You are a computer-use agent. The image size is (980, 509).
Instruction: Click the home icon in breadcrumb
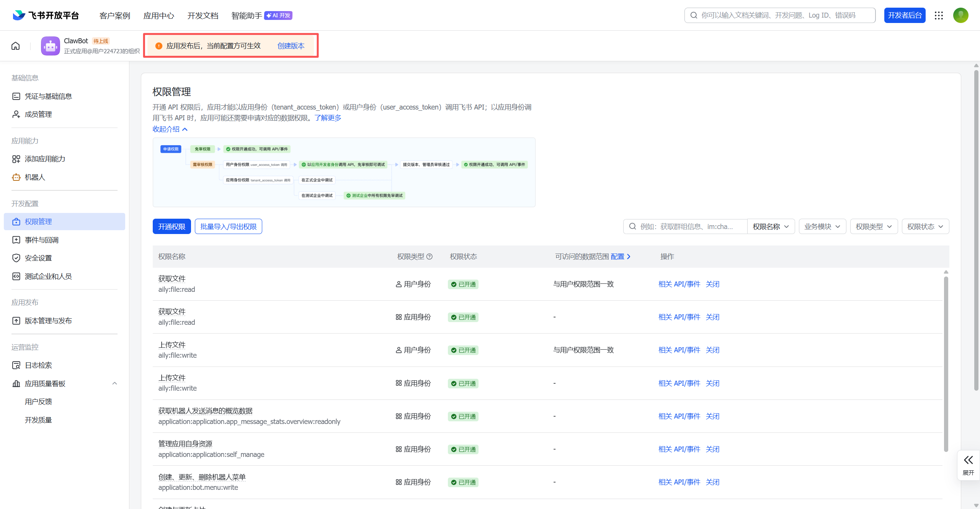(16, 46)
